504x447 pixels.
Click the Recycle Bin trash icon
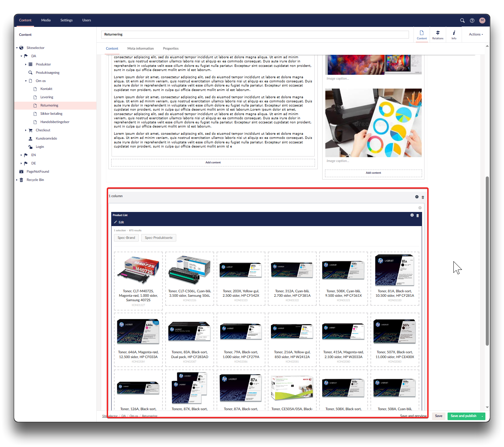pos(21,180)
